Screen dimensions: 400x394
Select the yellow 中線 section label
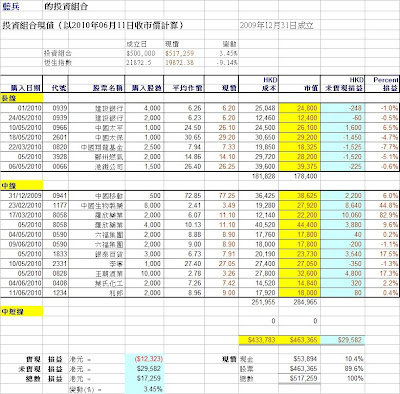click(22, 186)
